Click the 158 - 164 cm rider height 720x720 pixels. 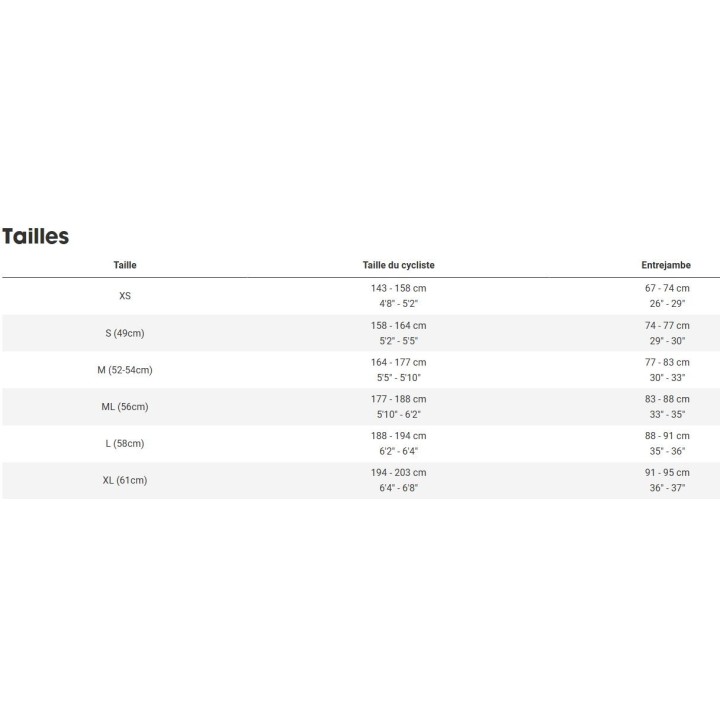click(398, 325)
